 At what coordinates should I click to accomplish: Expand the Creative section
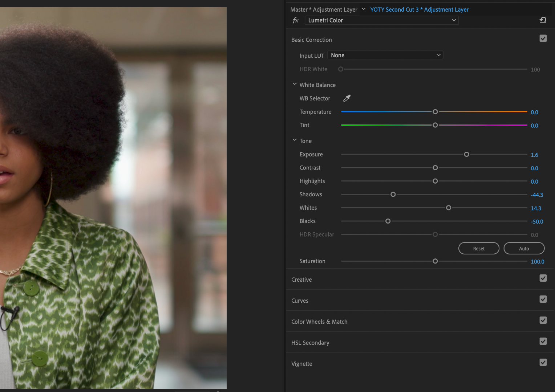pyautogui.click(x=301, y=279)
